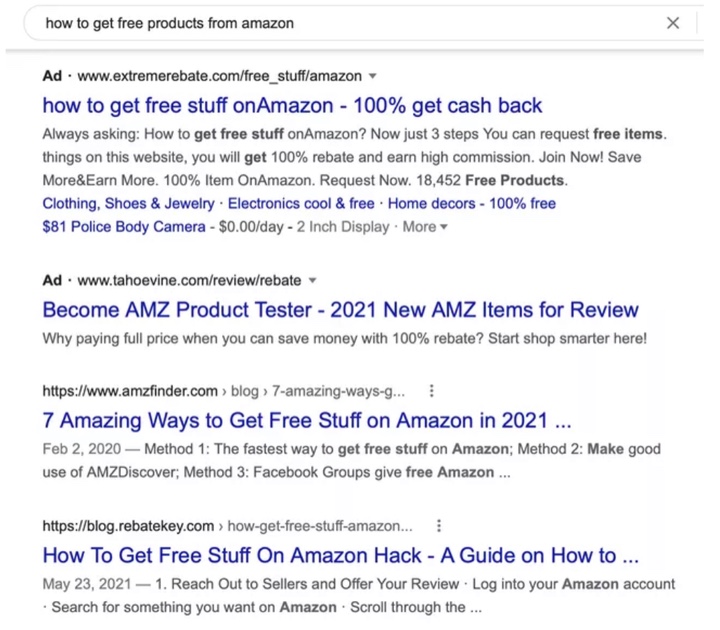
Task: Expand the tahoevine.com ad dropdown arrow
Action: tap(312, 280)
